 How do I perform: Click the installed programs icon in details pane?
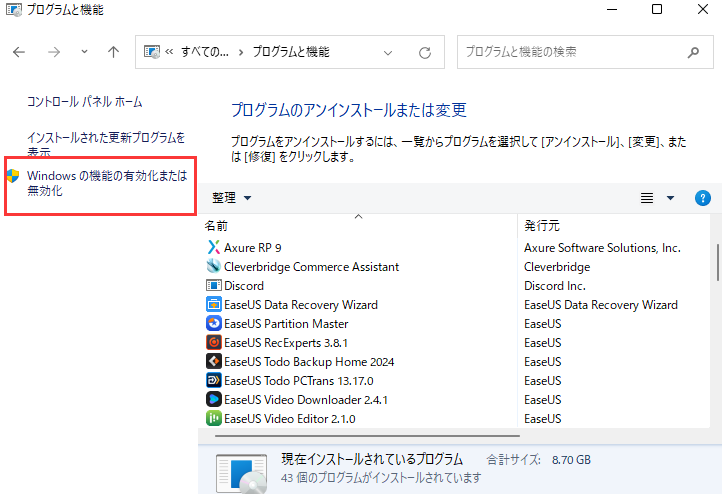coord(241,473)
